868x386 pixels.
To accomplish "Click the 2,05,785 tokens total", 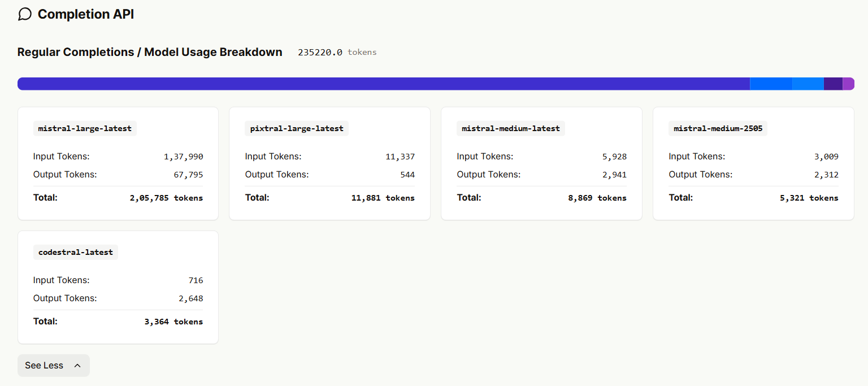I will (x=166, y=198).
